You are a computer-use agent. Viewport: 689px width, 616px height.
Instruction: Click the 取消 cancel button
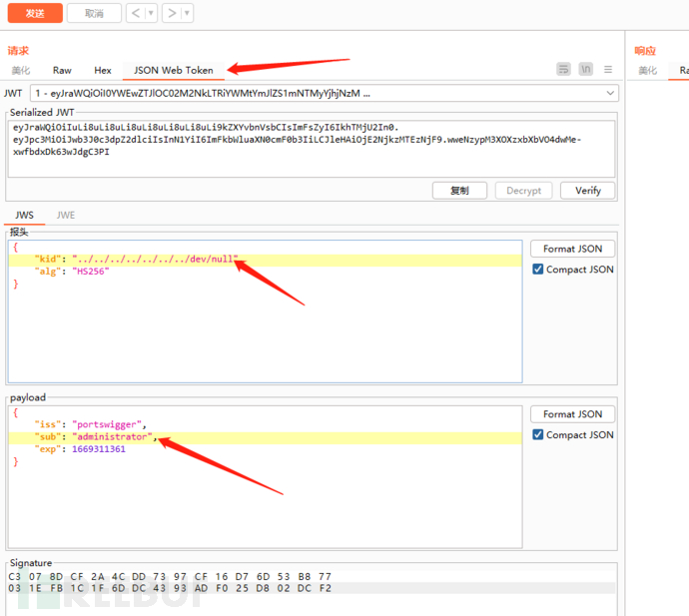point(94,13)
